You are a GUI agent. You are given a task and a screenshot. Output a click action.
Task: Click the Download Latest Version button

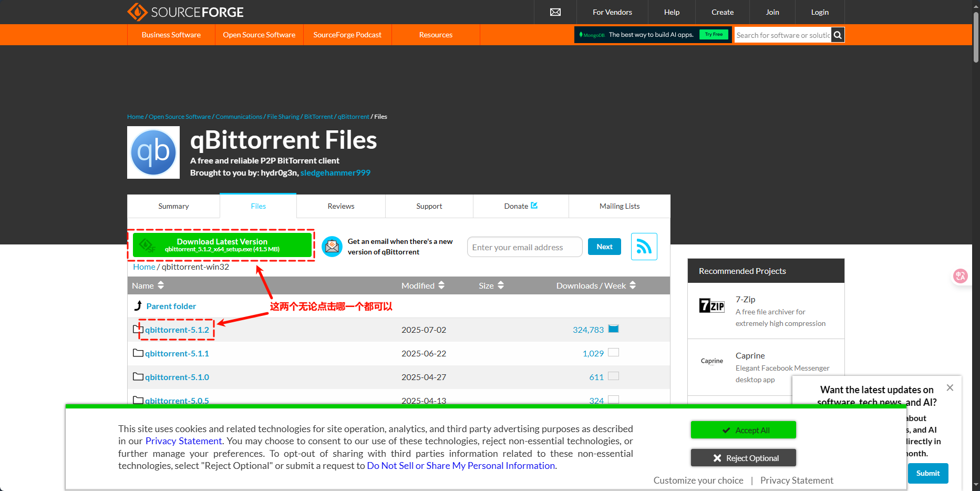[x=222, y=245]
